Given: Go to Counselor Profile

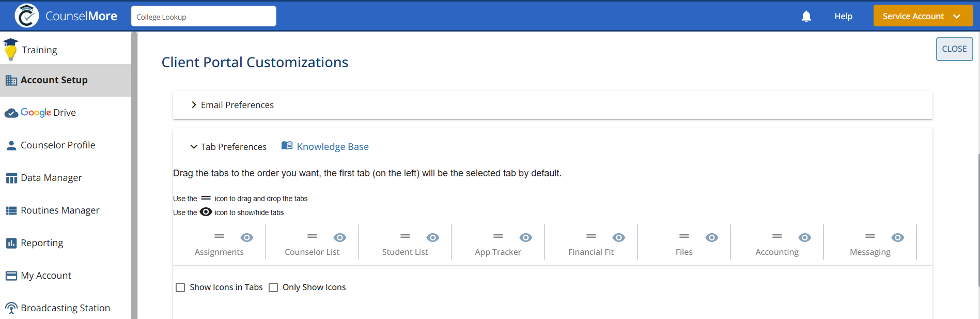Looking at the screenshot, I should [66, 145].
